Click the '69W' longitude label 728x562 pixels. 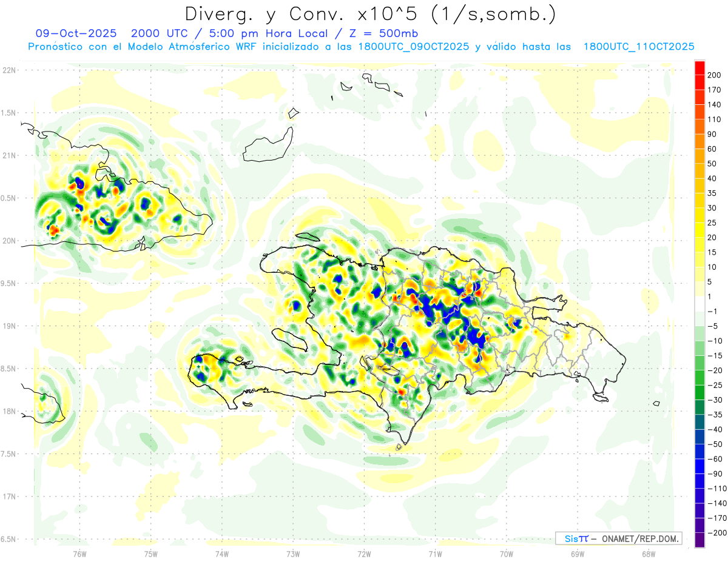click(578, 554)
